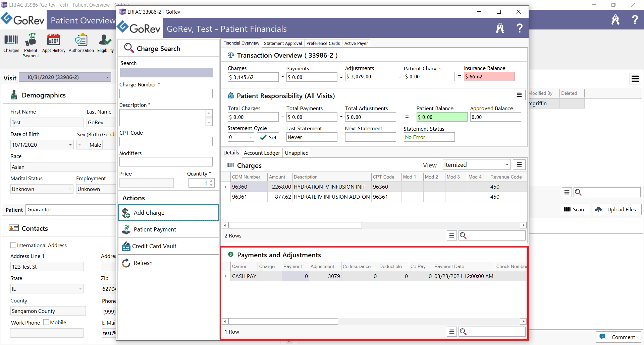
Task: Click Charges grid scroll right arrow
Action: [x=523, y=225]
